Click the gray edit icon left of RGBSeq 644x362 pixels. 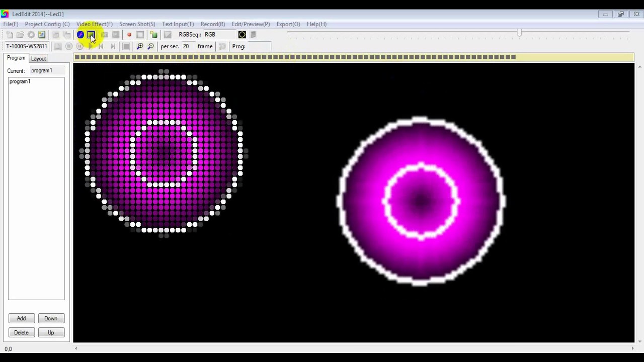pyautogui.click(x=168, y=35)
